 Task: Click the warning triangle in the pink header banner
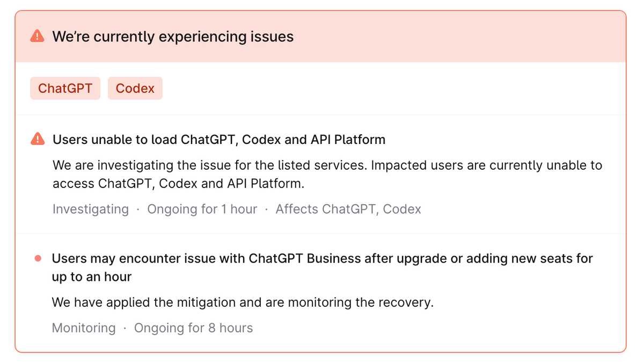pos(37,37)
